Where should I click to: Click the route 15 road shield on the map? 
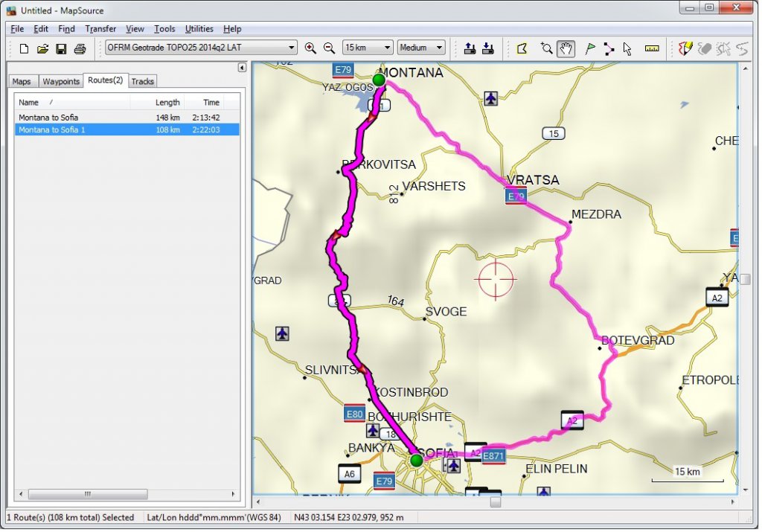click(x=554, y=133)
